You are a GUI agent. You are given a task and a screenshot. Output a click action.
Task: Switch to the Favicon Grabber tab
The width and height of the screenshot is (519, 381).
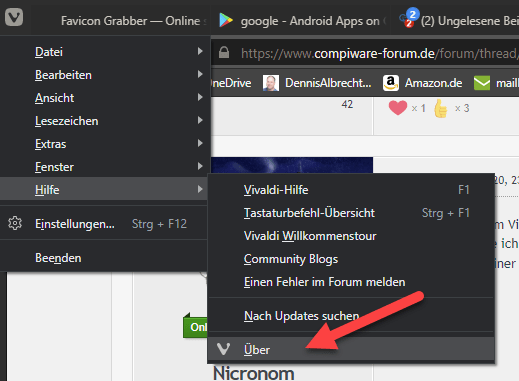coord(122,21)
